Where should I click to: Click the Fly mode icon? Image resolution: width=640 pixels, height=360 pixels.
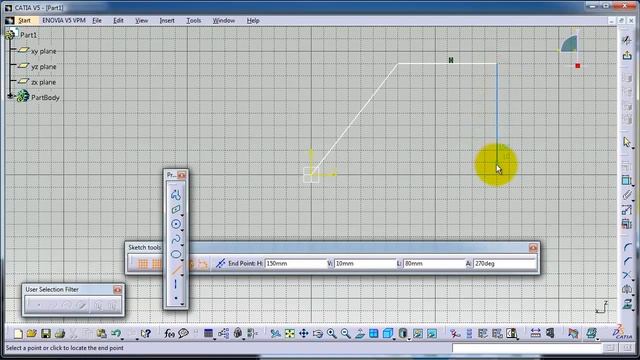coord(276,333)
